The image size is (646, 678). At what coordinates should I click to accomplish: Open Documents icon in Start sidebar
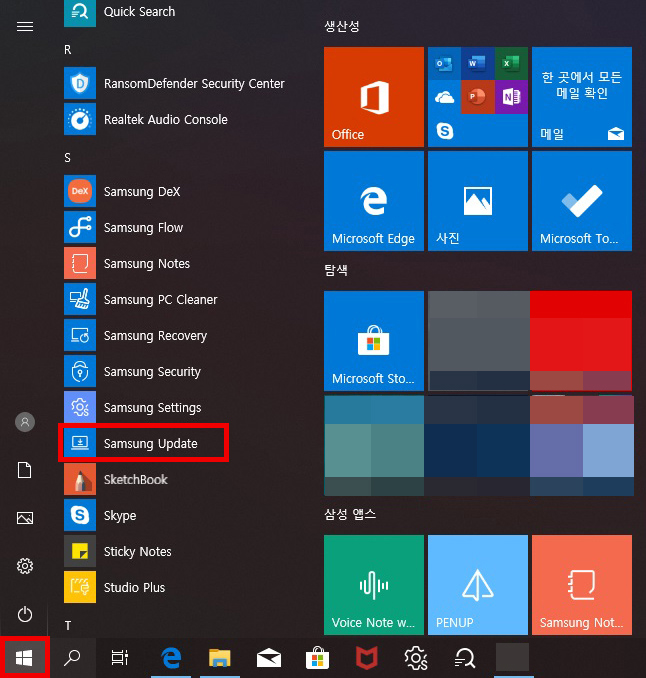(x=25, y=470)
